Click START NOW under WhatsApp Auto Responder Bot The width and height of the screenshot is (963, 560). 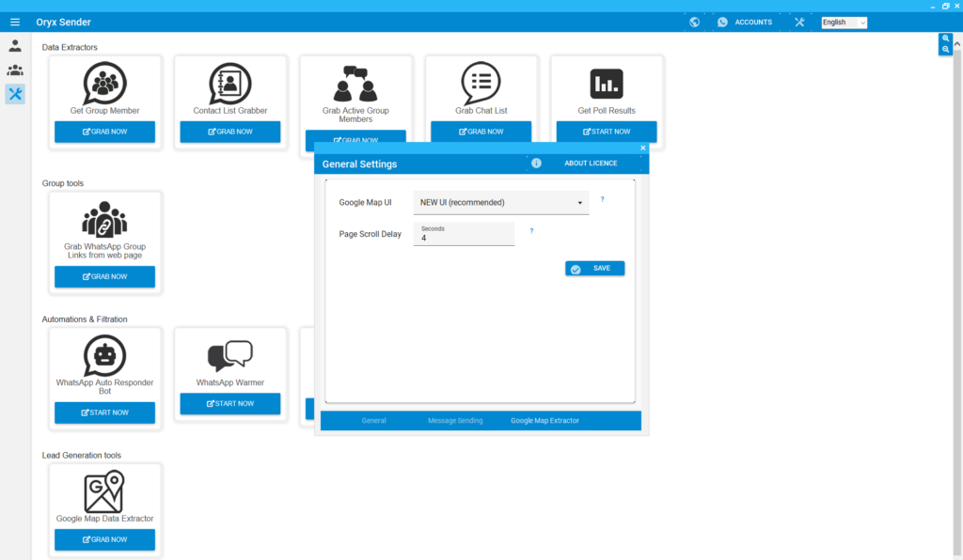click(x=105, y=412)
